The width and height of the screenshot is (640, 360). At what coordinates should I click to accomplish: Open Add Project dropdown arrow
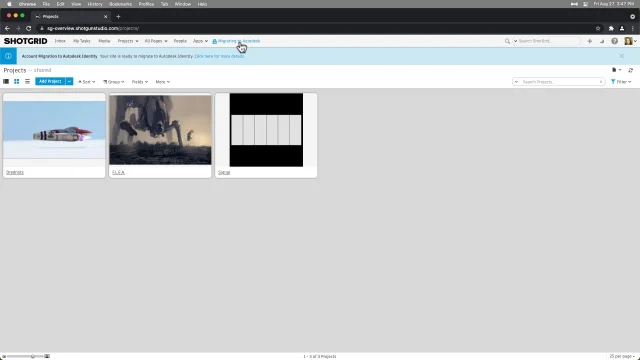click(x=69, y=82)
